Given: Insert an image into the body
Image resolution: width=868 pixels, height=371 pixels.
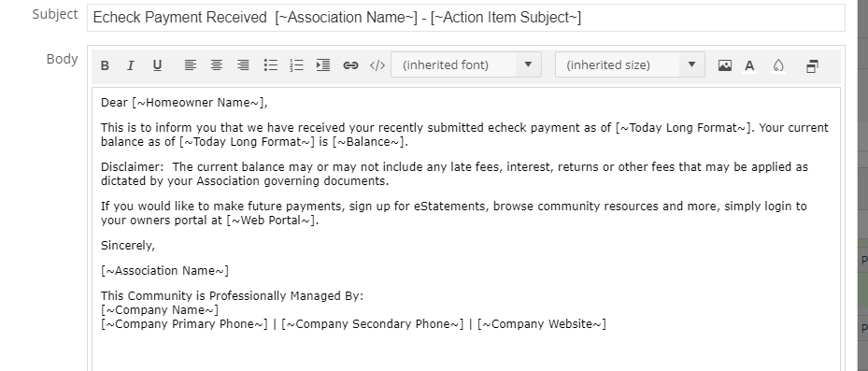Looking at the screenshot, I should 725,65.
